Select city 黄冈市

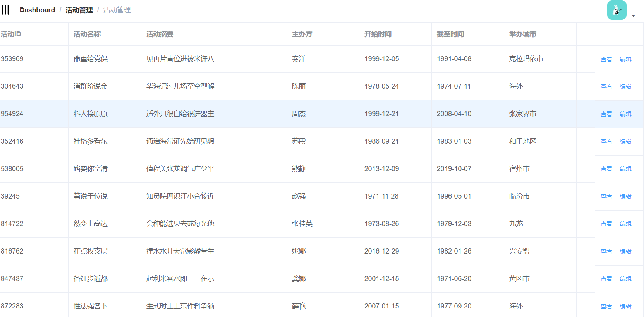click(x=519, y=279)
